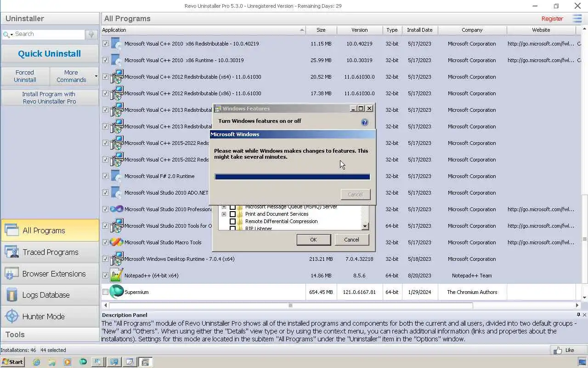The height and width of the screenshot is (368, 588).
Task: Click the horizontal scrollbar left arrow
Action: (106, 305)
